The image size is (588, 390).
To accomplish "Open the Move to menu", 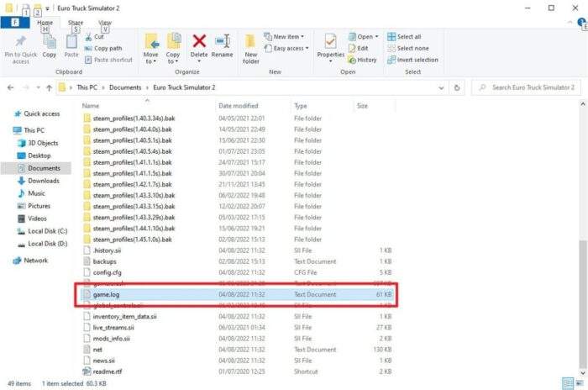I will point(150,49).
